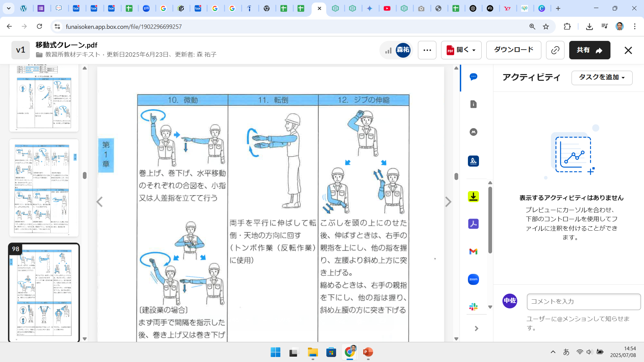Open the Adobe Acrobat integration icon

(x=473, y=224)
